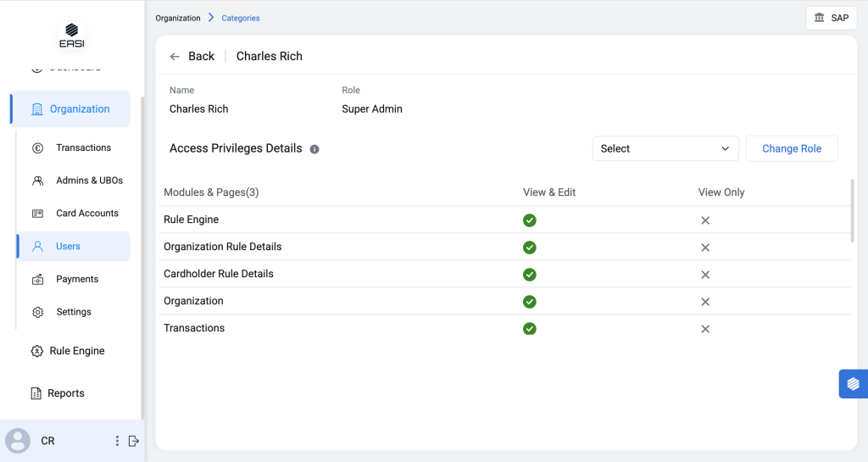Screen dimensions: 868x462
Task: Click Transactions row View & Edit checkmark
Action: click(530, 328)
